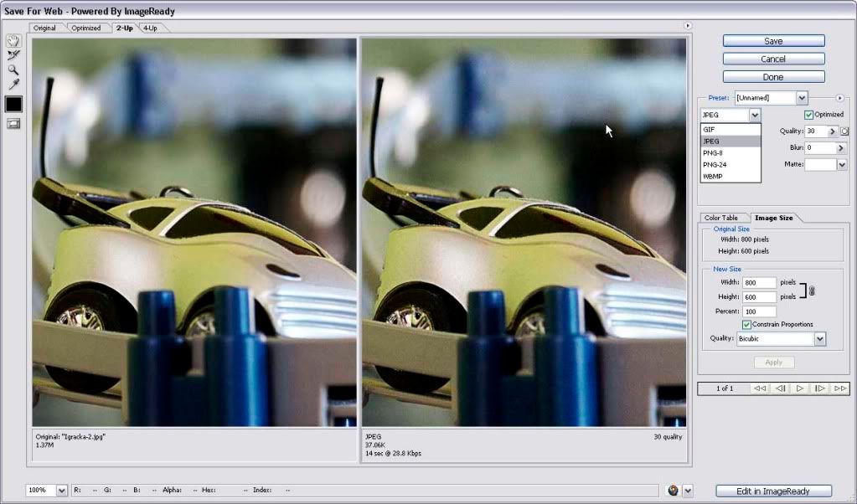Screen dimensions: 857x504
Task: Choose PNG-24 from the format list
Action: pyautogui.click(x=715, y=165)
